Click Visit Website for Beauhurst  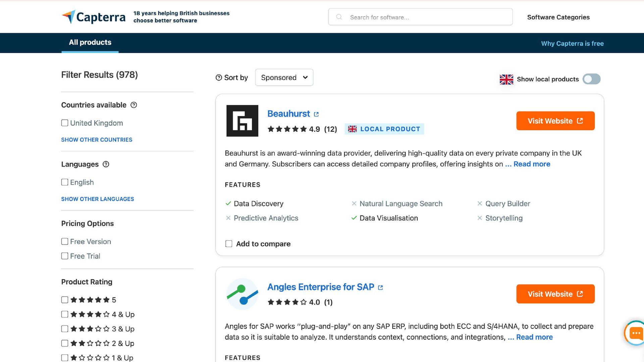[x=555, y=121]
